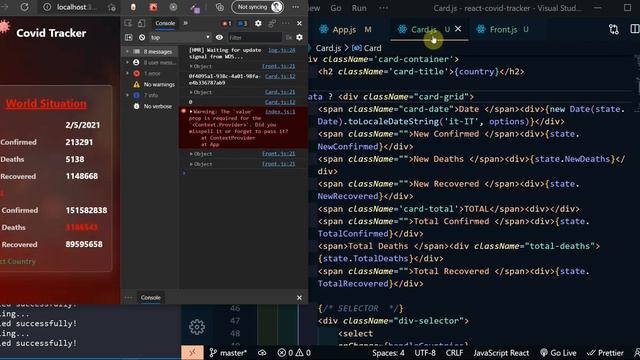Screen dimensions: 640x360
Task: Open the index.js:1 source link
Action: tap(280, 111)
